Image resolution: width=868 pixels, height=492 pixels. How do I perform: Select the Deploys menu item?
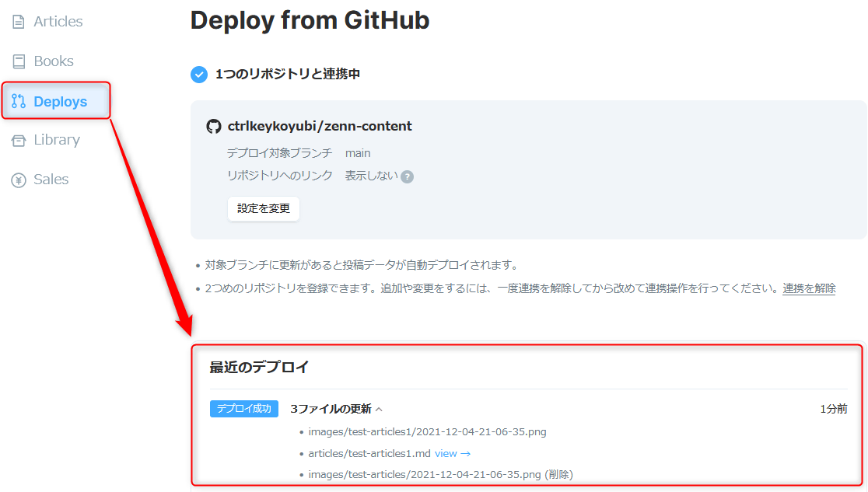pos(56,101)
